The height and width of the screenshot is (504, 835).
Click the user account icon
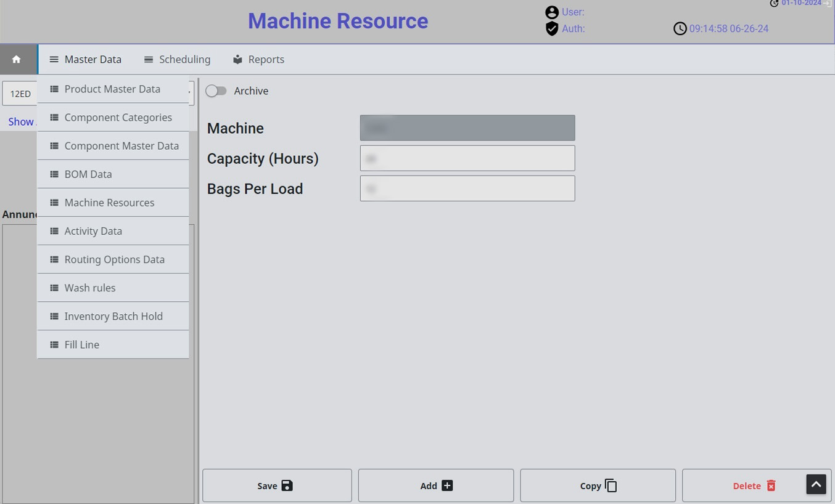552,12
